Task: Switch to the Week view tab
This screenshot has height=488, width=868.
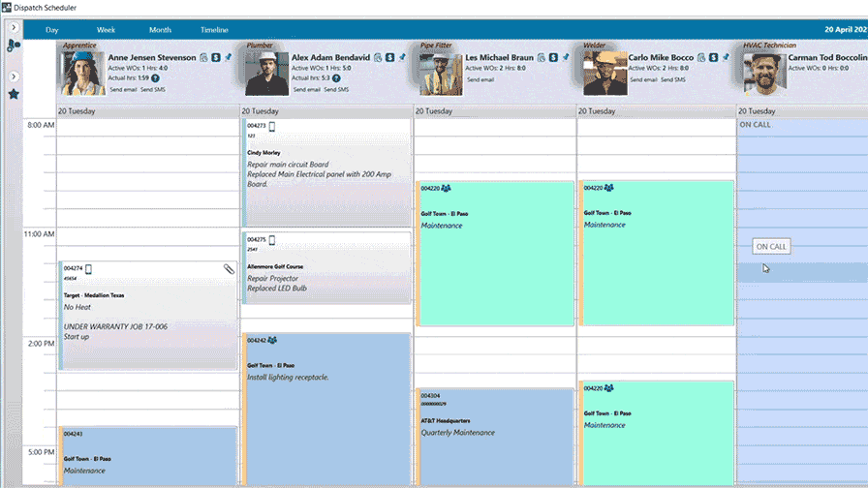Action: coord(106,30)
